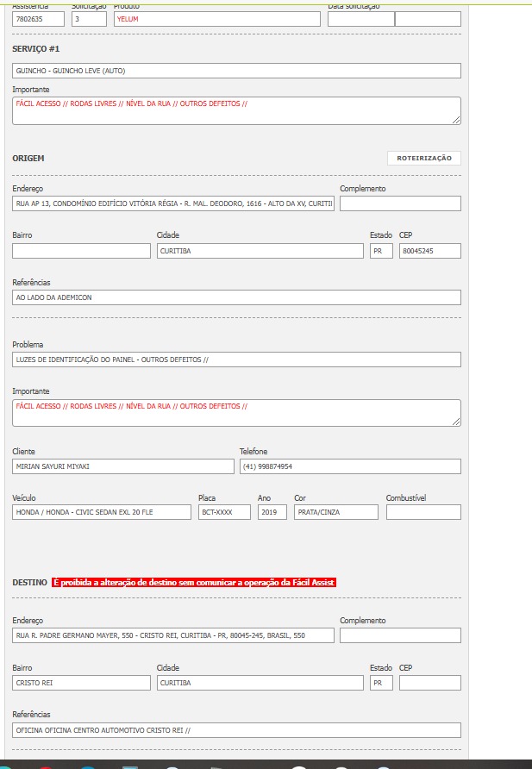This screenshot has width=532, height=769.
Task: Focus the Destino Cidade field CURITIBA
Action: click(260, 683)
